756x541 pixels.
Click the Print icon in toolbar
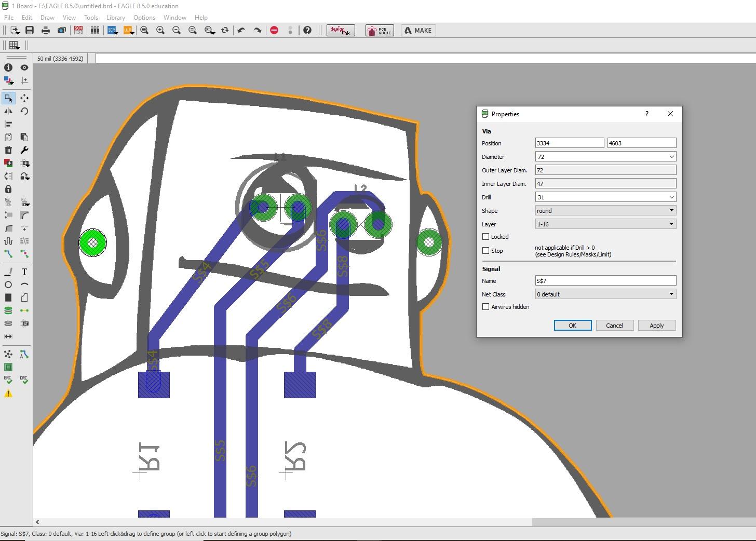tap(46, 30)
